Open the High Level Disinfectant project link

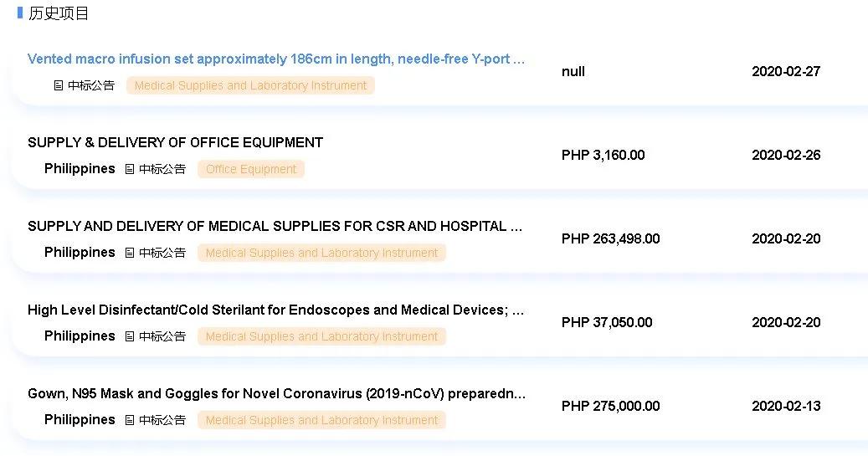click(x=276, y=310)
